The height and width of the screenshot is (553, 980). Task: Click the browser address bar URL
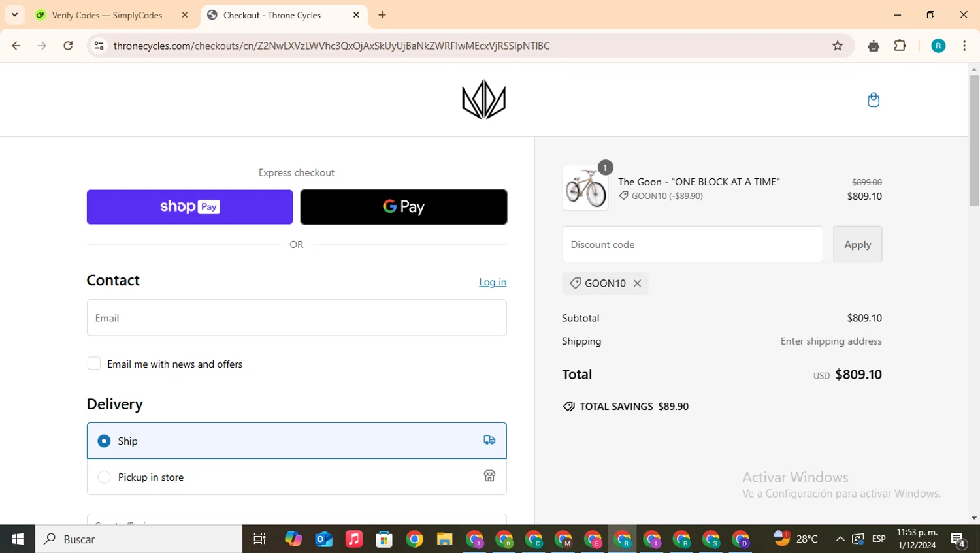click(331, 46)
